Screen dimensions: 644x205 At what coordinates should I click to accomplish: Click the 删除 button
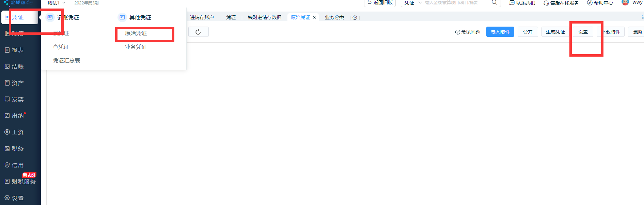637,32
